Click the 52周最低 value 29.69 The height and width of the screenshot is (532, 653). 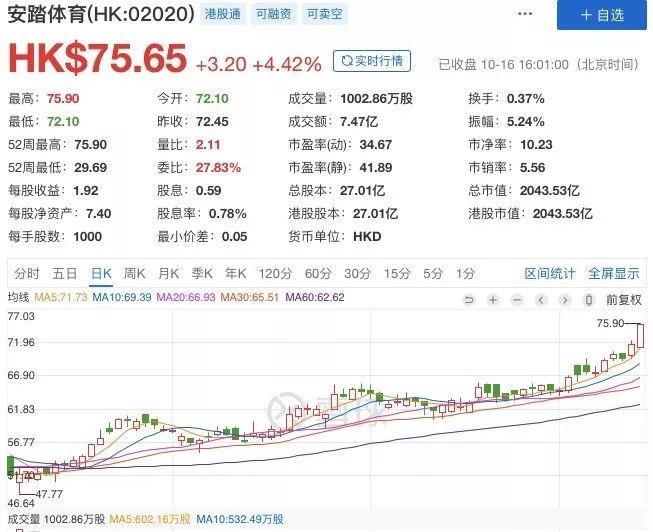[91, 167]
